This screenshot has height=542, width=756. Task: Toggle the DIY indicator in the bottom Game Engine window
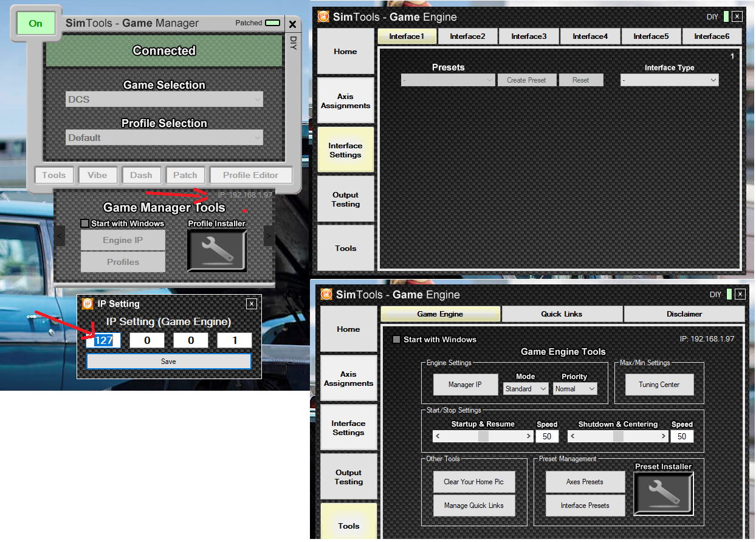(728, 294)
